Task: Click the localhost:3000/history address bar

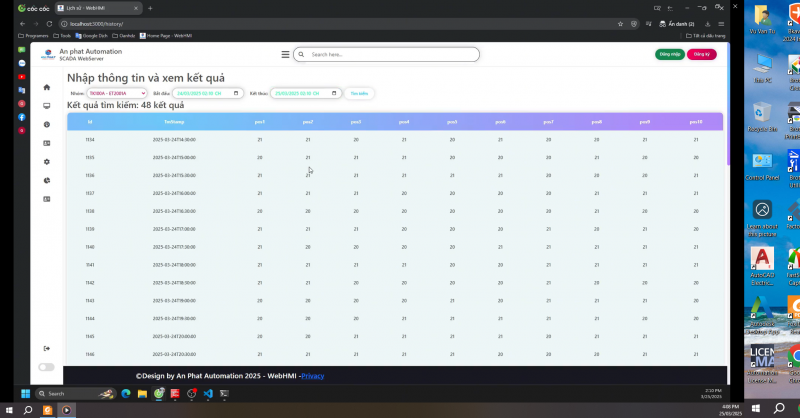Action: click(337, 24)
